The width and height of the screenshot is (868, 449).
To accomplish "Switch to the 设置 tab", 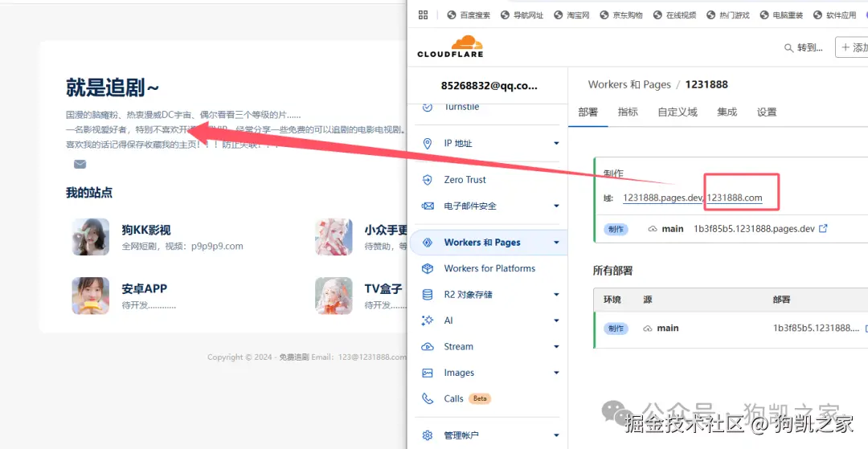I will pyautogui.click(x=767, y=112).
